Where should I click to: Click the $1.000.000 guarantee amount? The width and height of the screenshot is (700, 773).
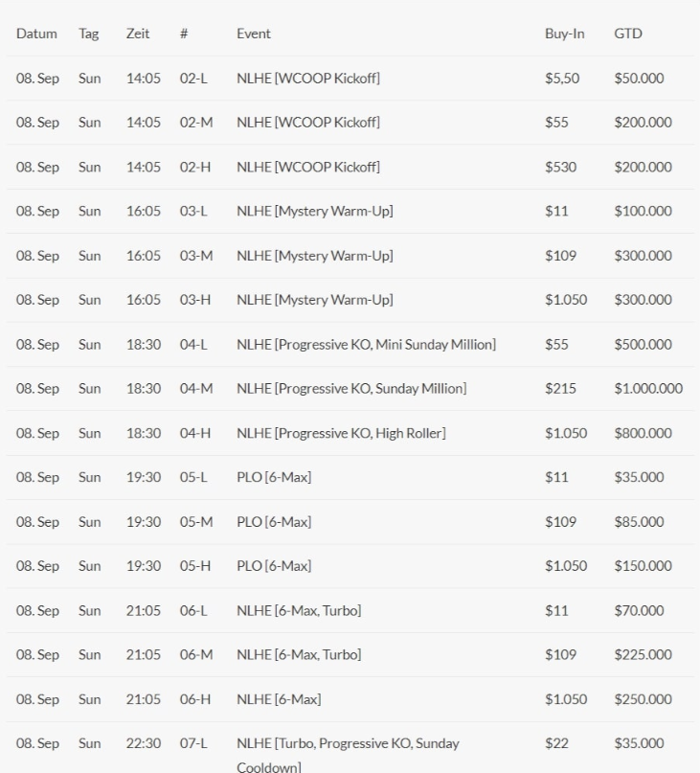click(648, 389)
